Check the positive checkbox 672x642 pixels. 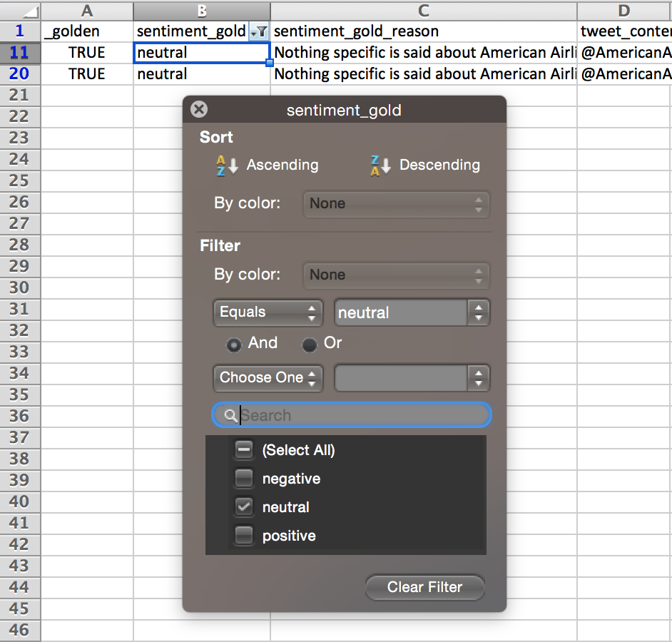pyautogui.click(x=244, y=535)
